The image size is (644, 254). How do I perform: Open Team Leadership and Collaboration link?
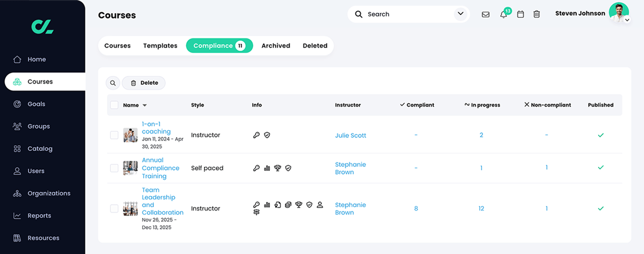point(163,201)
